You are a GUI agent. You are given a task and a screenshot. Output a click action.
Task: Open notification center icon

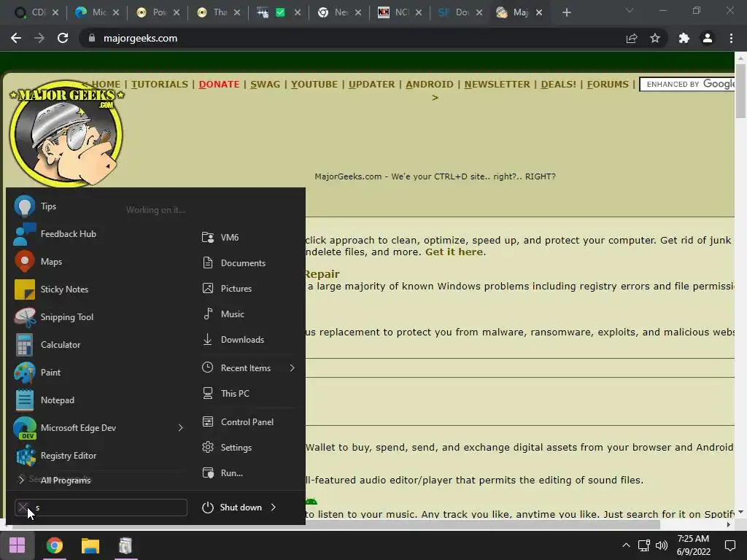tap(729, 545)
